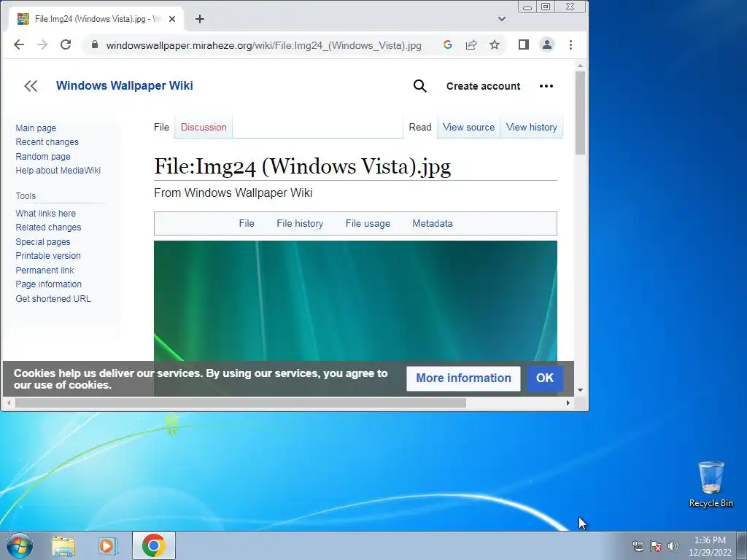
Task: Go back using Chrome's back arrow
Action: tap(18, 44)
